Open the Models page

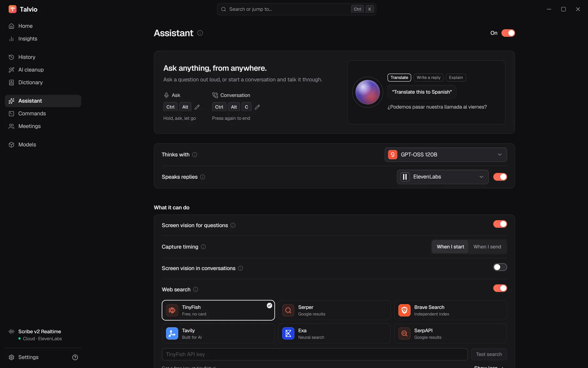pos(43,145)
